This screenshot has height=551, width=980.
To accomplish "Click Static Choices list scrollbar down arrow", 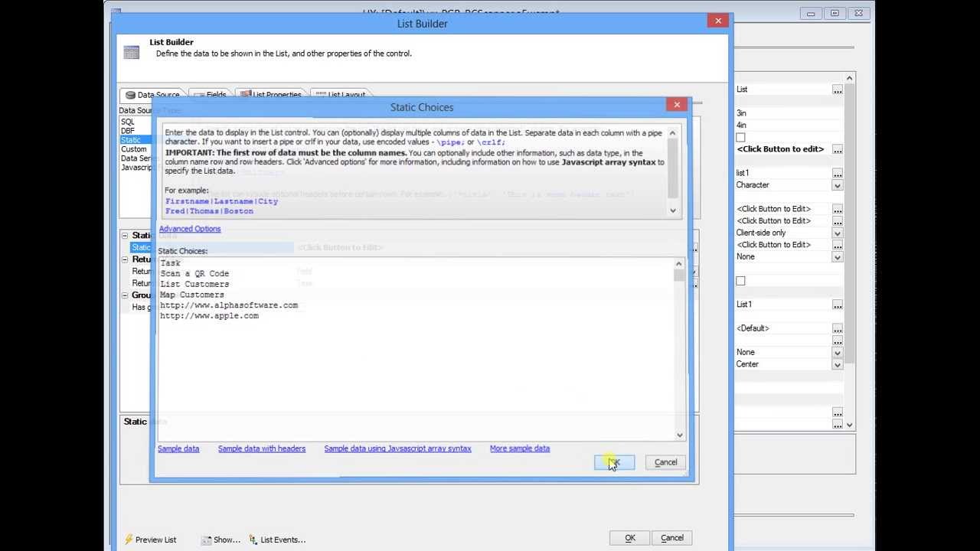I will [x=679, y=435].
